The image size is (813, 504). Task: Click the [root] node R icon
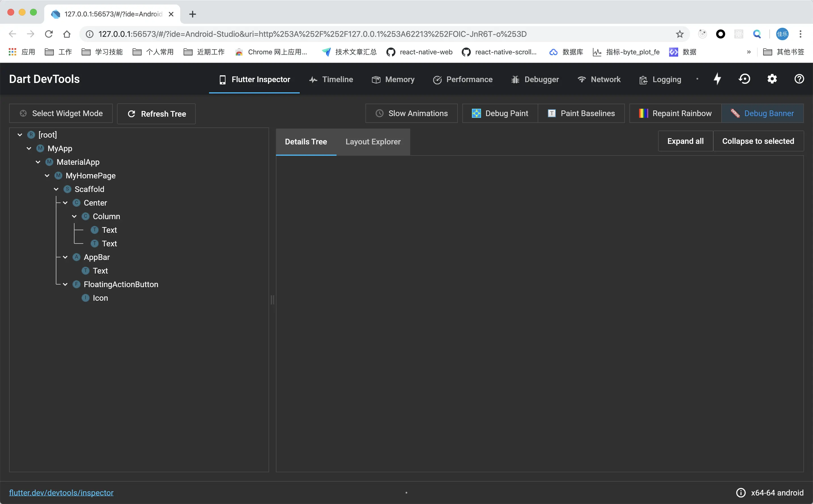[31, 135]
